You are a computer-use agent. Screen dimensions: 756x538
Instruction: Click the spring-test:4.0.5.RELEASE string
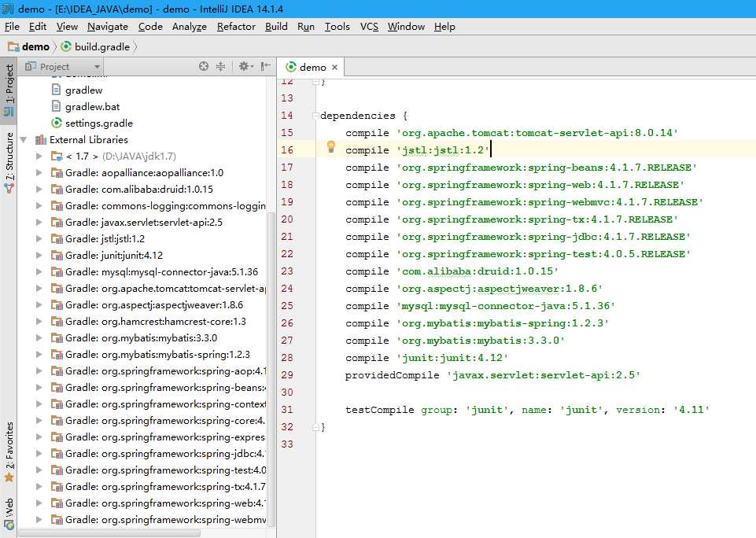coord(544,254)
